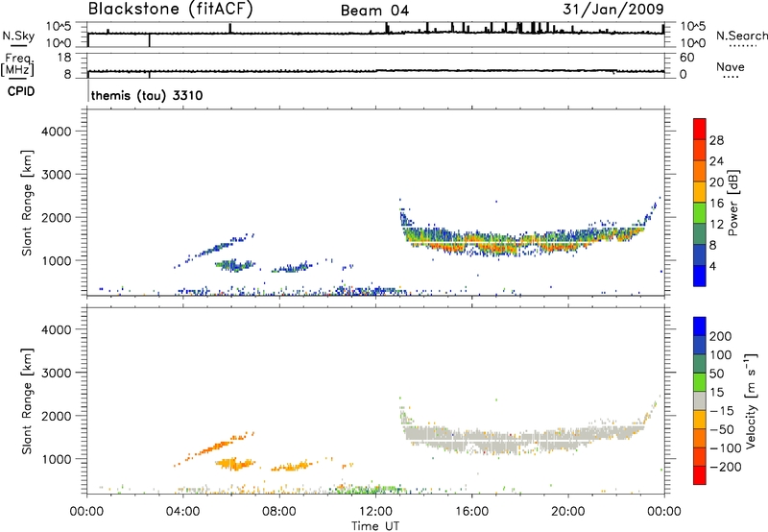The width and height of the screenshot is (768, 532).
Task: Click the Nave legend label
Action: 730,67
